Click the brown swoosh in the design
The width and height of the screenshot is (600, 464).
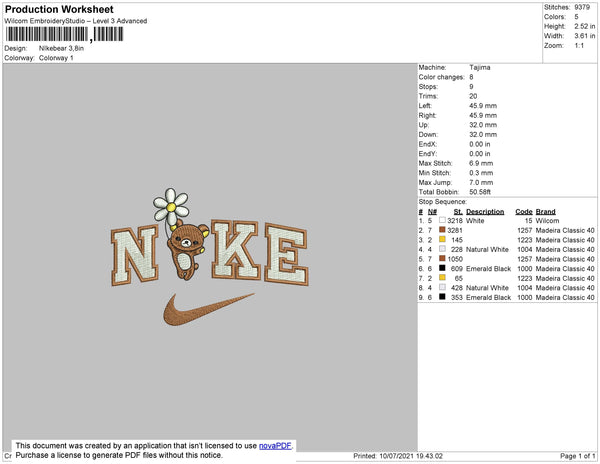[209, 309]
